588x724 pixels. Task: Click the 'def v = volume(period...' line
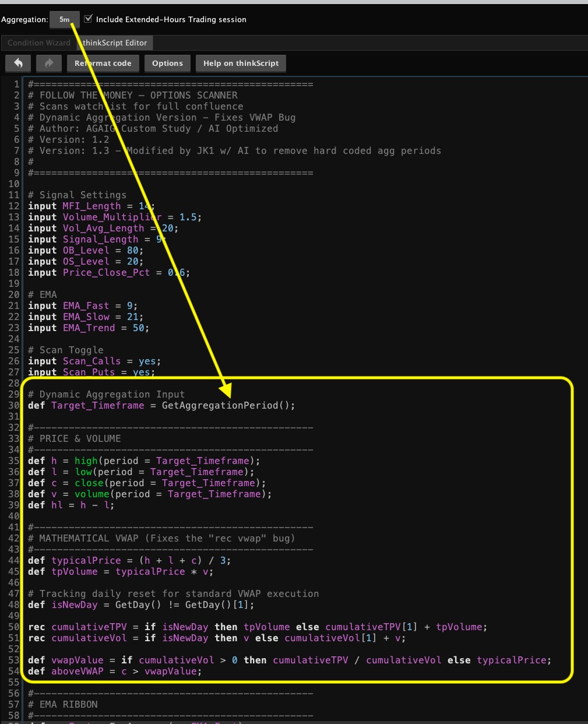click(150, 494)
